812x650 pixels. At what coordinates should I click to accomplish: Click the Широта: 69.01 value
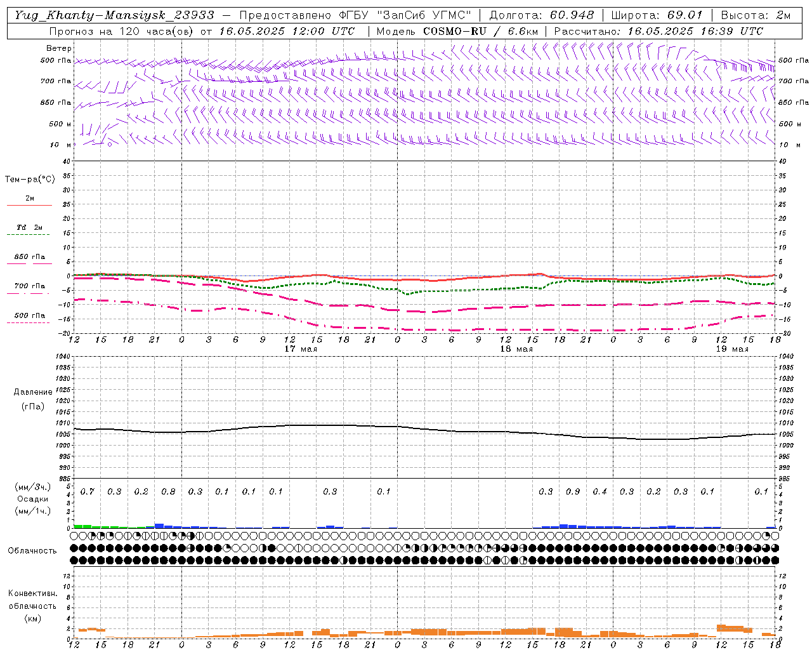[657, 15]
